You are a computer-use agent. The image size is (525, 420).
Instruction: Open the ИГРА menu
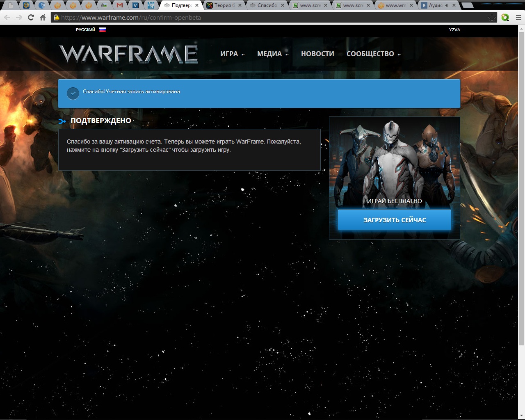(229, 54)
